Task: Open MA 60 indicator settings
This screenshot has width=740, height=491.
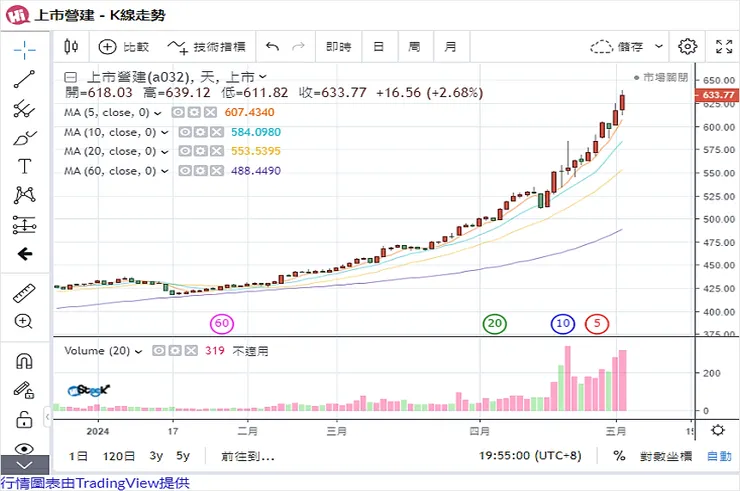Action: coord(201,171)
